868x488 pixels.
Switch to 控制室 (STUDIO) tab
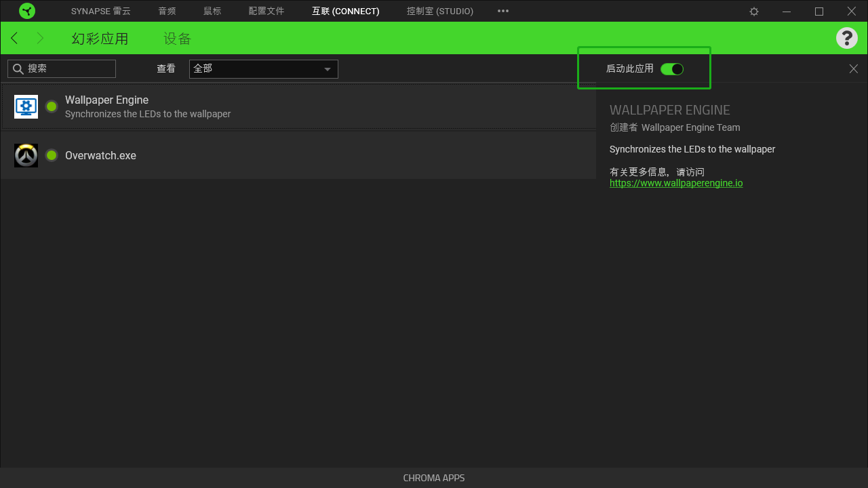pos(440,12)
